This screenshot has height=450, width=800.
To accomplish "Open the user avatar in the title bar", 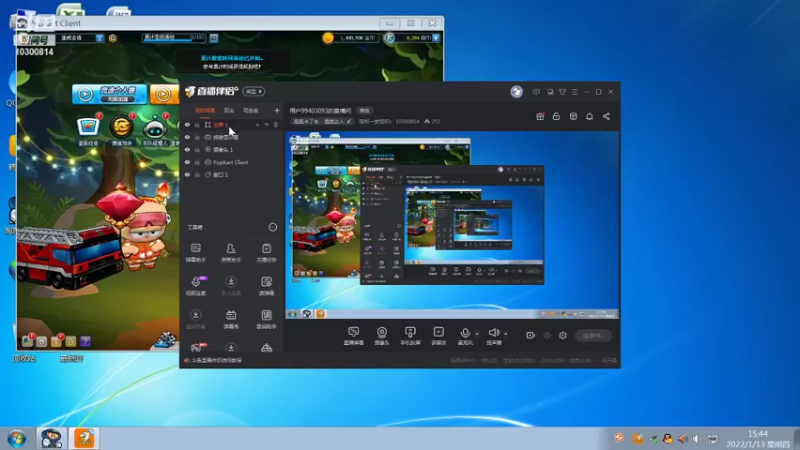I will pyautogui.click(x=516, y=91).
